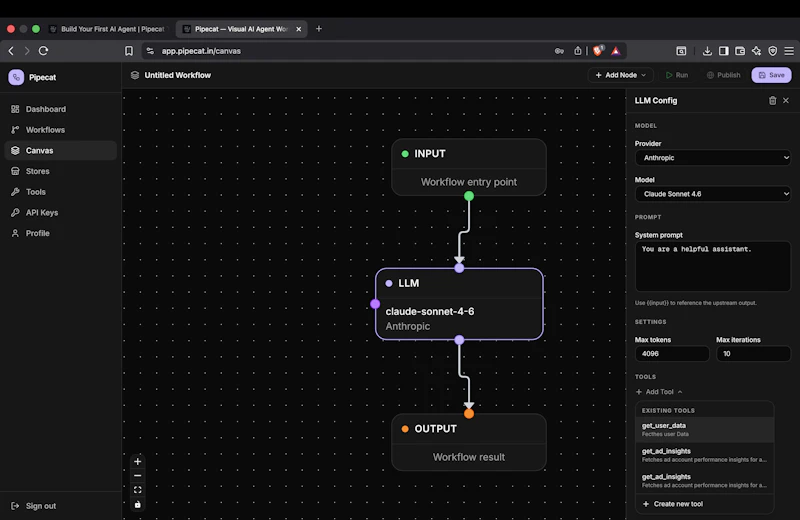Go forward in the browser

[x=27, y=51]
